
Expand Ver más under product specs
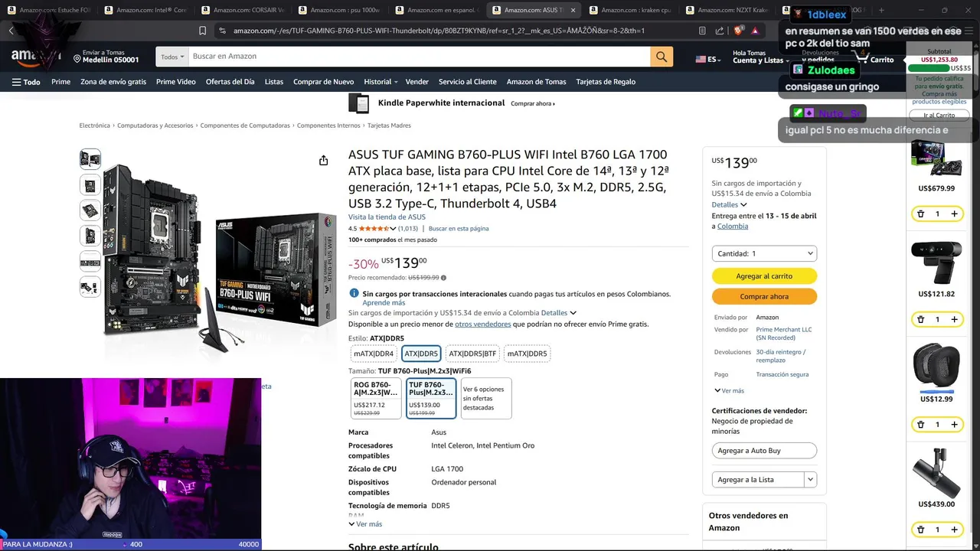point(365,524)
